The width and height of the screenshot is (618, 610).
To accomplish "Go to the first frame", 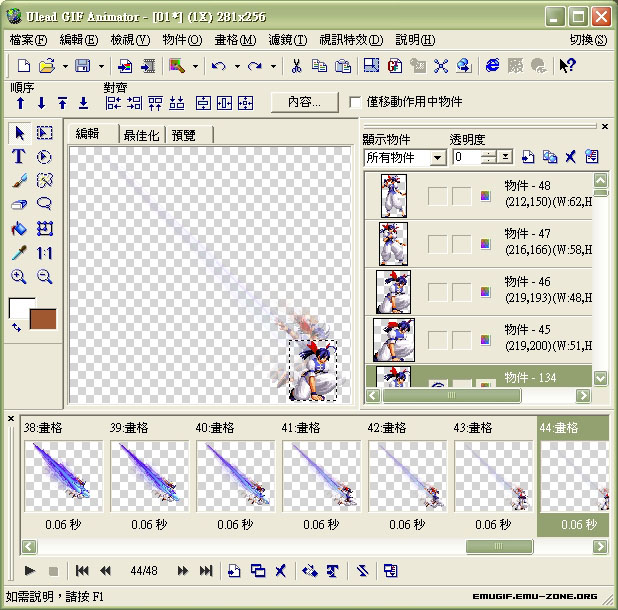I will pyautogui.click(x=82, y=570).
